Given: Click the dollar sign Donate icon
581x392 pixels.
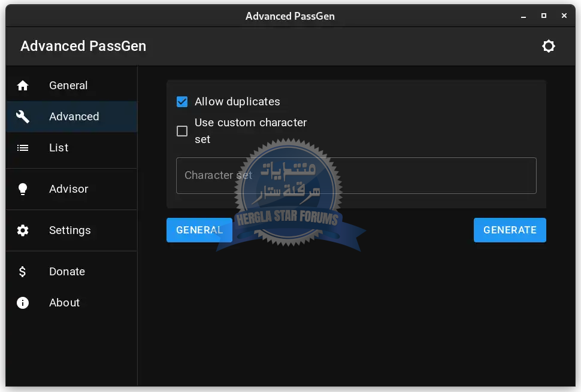Looking at the screenshot, I should tap(23, 272).
